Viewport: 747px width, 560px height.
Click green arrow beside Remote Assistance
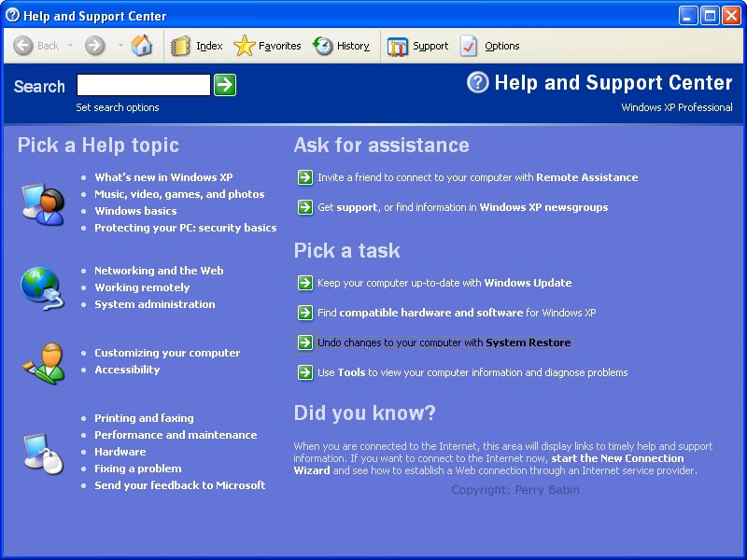coord(305,177)
